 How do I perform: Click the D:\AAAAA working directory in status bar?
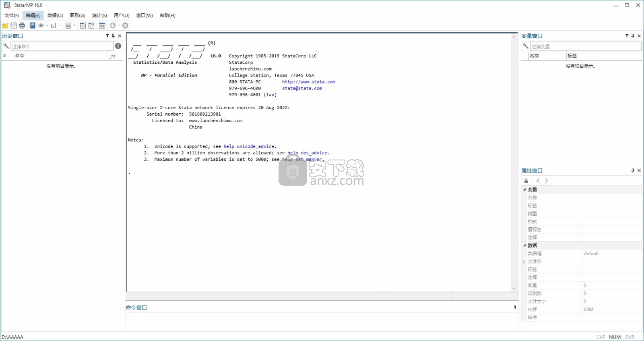pyautogui.click(x=12, y=337)
